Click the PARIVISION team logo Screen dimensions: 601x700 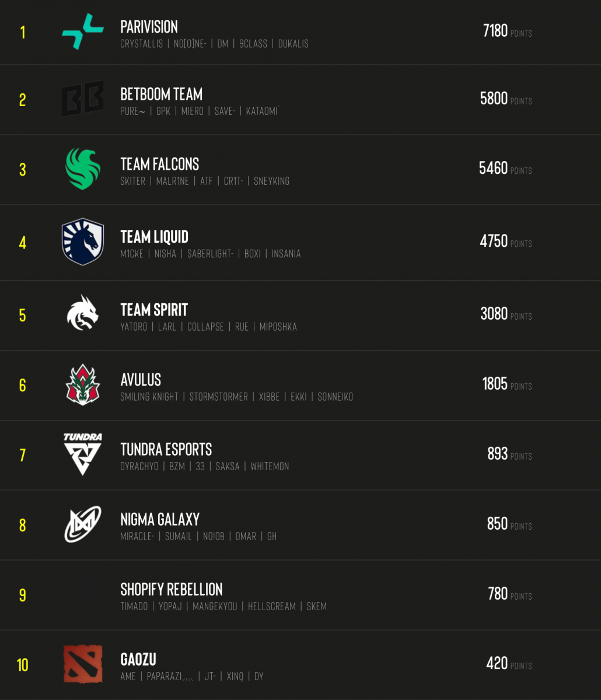pyautogui.click(x=82, y=32)
